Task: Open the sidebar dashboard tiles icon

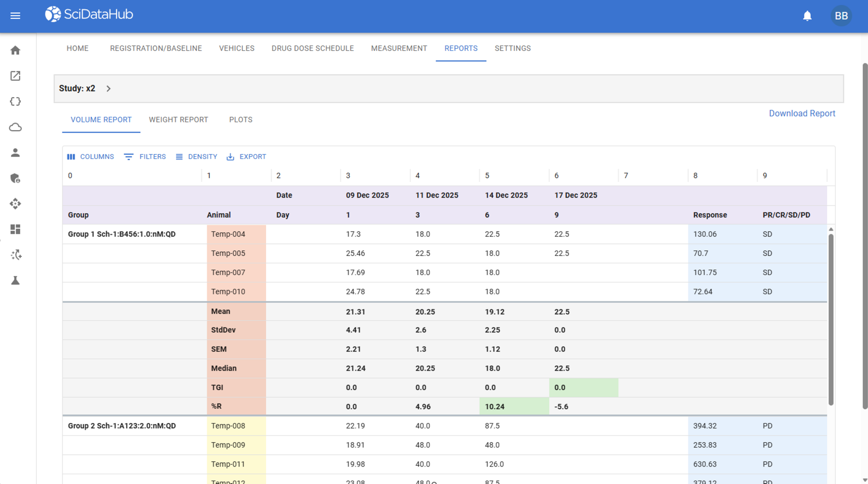Action: point(15,229)
